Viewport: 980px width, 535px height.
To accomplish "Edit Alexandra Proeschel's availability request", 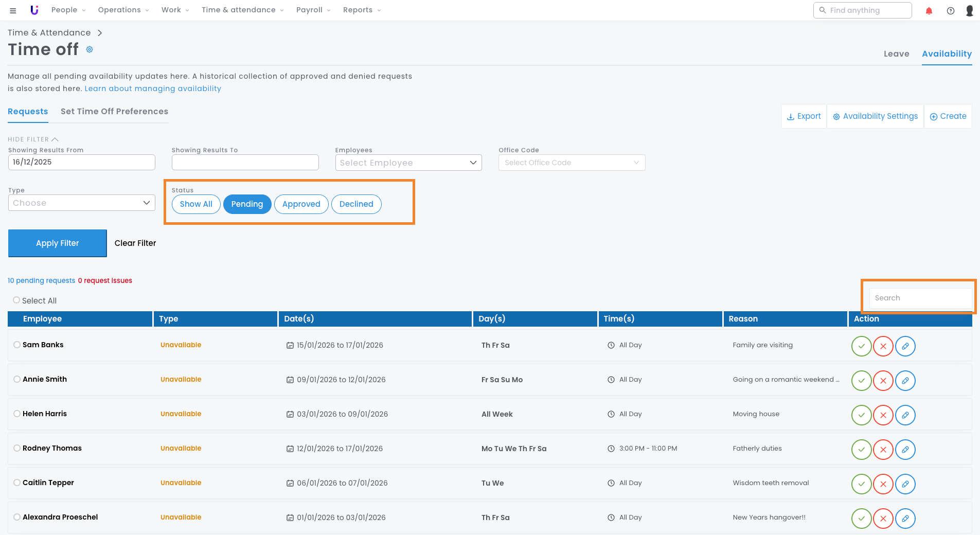I will click(x=905, y=518).
